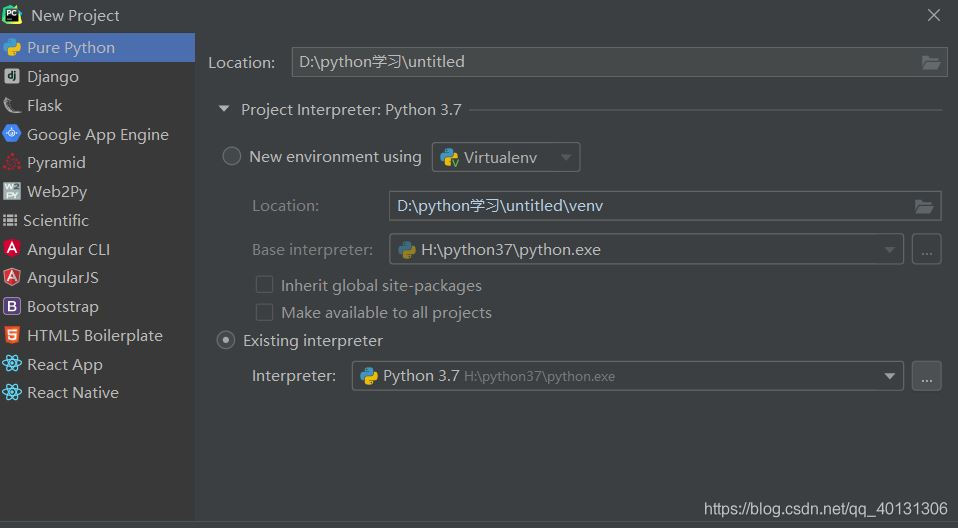Click the AngularJS shield icon

[12, 277]
